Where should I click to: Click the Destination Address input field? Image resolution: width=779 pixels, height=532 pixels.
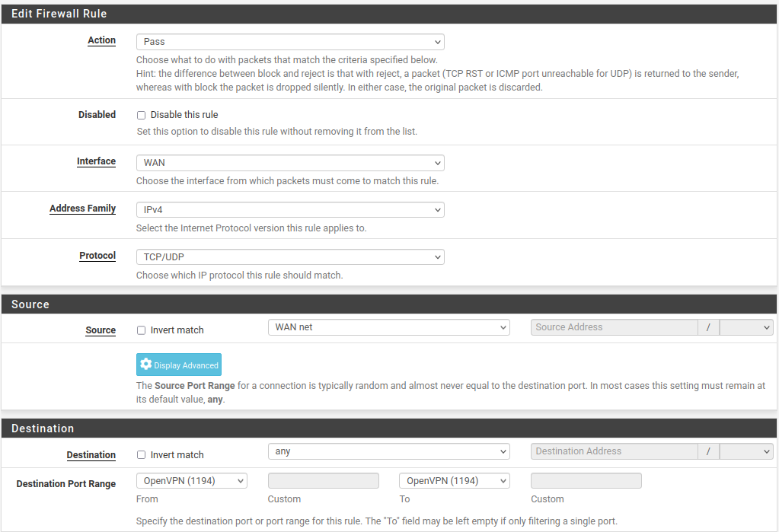click(x=614, y=451)
